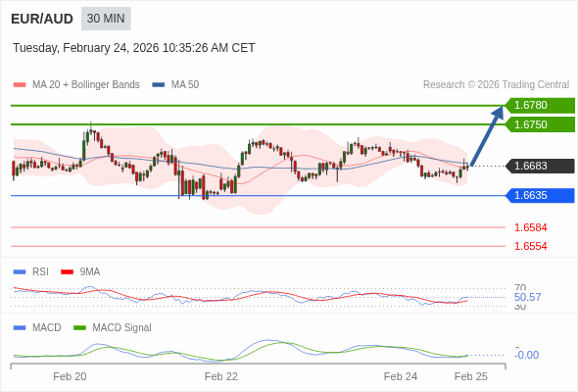Click the 1.6554 red support value
The height and width of the screenshot is (392, 578).
point(530,246)
